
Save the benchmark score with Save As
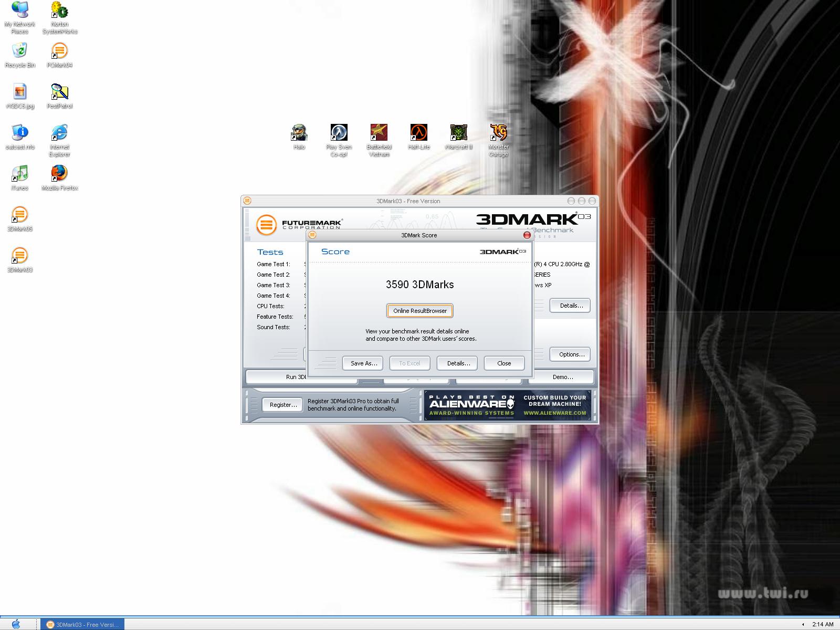tap(362, 363)
